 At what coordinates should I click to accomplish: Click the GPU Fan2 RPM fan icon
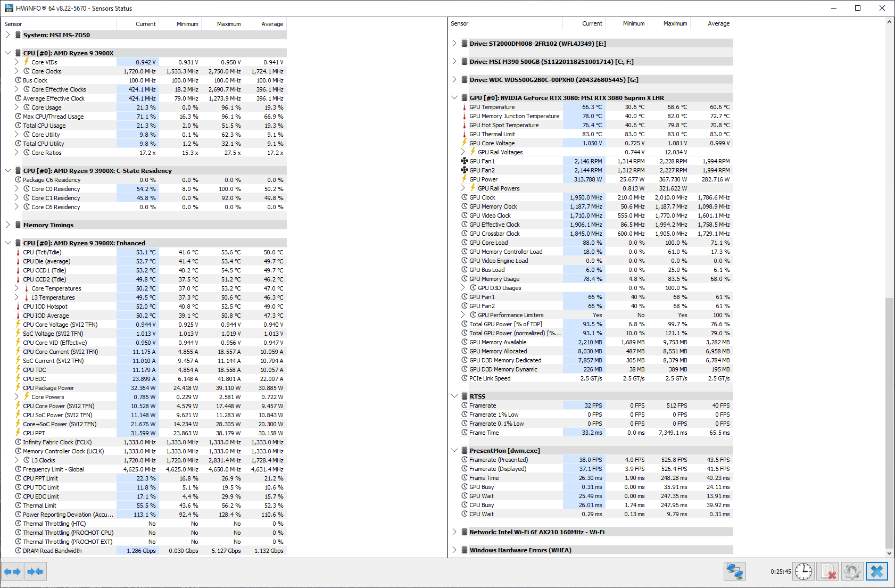[465, 170]
